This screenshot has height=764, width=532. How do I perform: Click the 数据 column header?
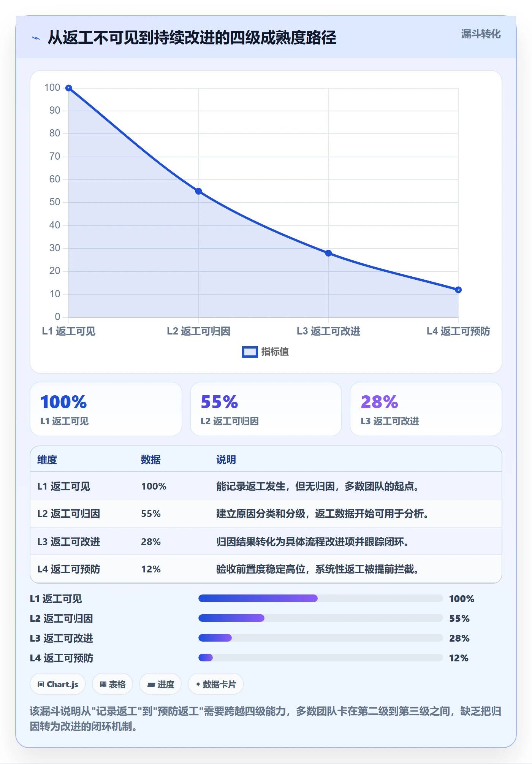tap(151, 460)
